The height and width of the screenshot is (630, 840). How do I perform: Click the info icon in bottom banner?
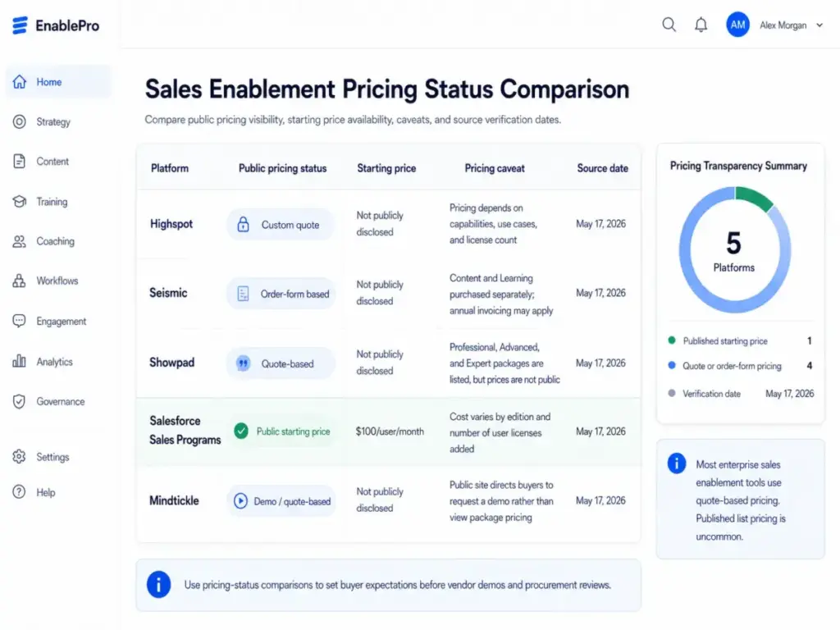(x=158, y=584)
